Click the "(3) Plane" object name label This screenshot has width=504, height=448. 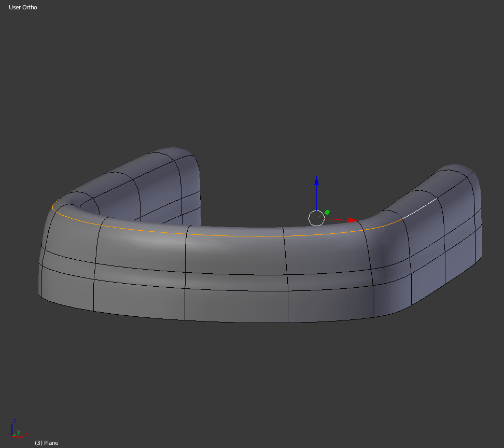(46, 443)
